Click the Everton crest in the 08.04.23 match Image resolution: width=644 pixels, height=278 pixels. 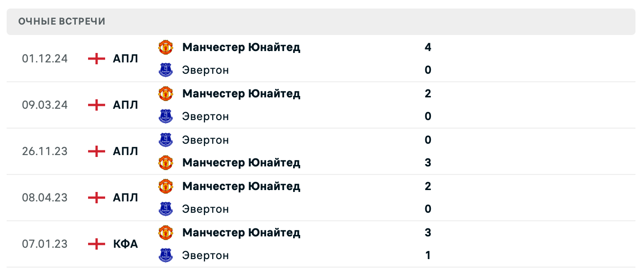pyautogui.click(x=166, y=209)
